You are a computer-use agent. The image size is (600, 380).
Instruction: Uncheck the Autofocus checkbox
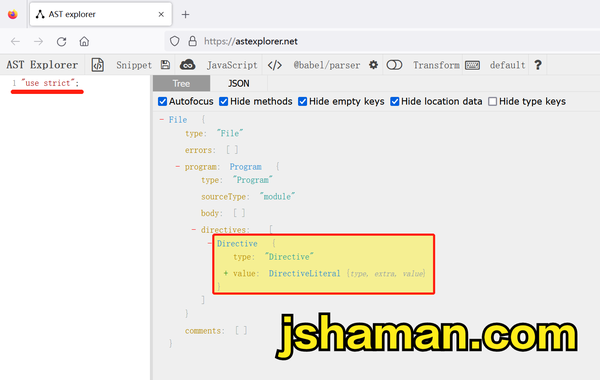point(162,101)
